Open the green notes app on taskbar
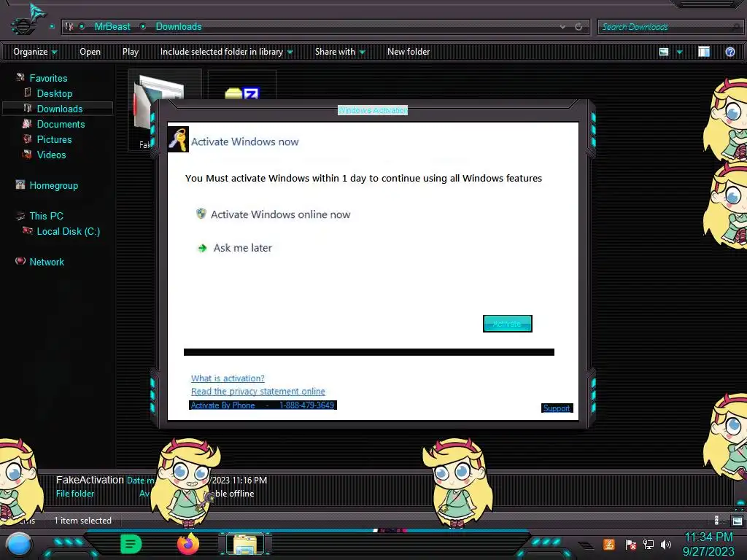Screen dimensions: 747x560 tap(131, 544)
